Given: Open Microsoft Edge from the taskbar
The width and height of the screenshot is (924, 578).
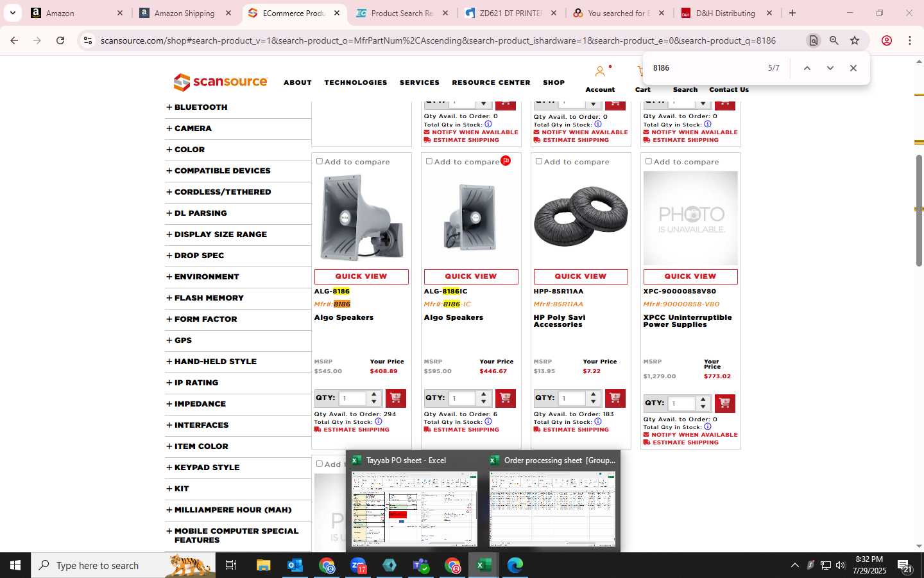Looking at the screenshot, I should click(x=515, y=565).
